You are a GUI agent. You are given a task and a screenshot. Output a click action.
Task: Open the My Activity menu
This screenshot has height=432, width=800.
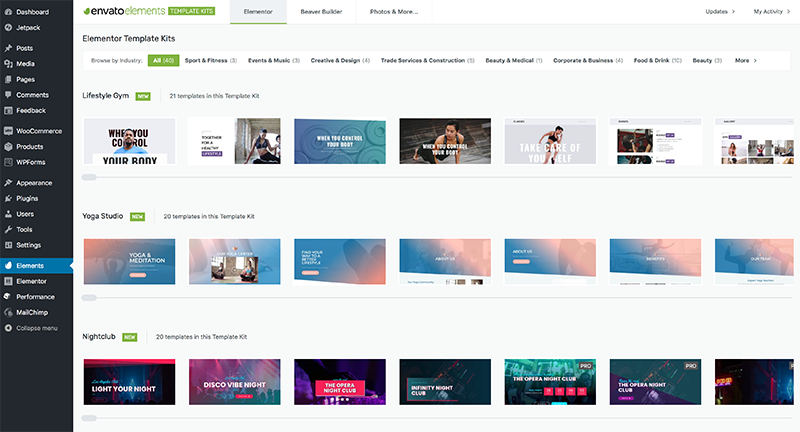(771, 11)
